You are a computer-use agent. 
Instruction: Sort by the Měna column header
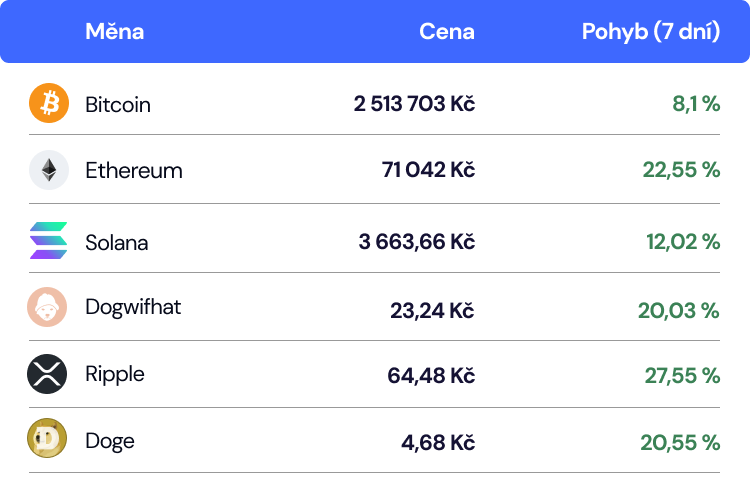tap(114, 32)
